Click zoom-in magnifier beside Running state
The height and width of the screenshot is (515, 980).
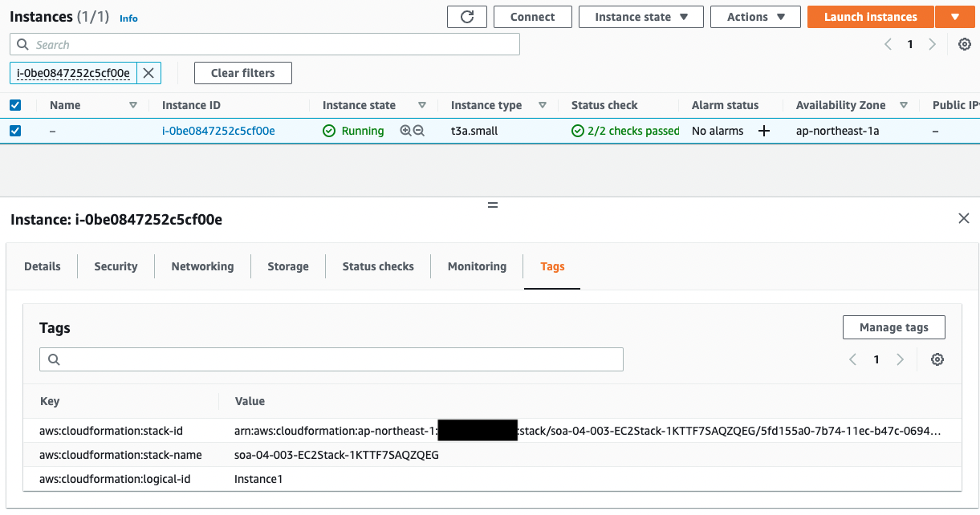pos(405,131)
